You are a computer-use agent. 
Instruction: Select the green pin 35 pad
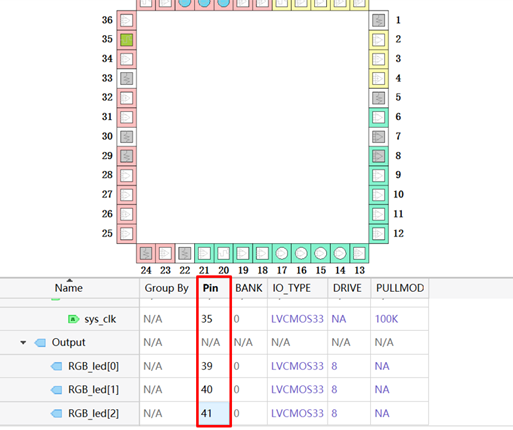tap(126, 40)
